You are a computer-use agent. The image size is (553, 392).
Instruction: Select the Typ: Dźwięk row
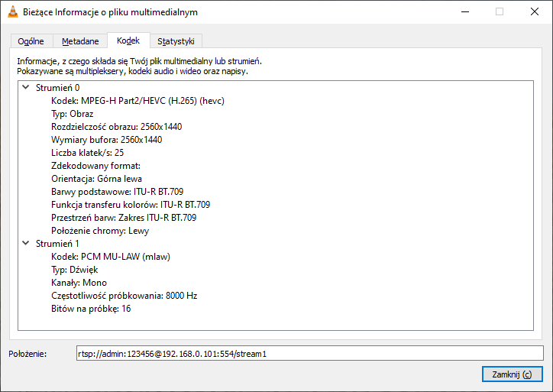pos(74,270)
